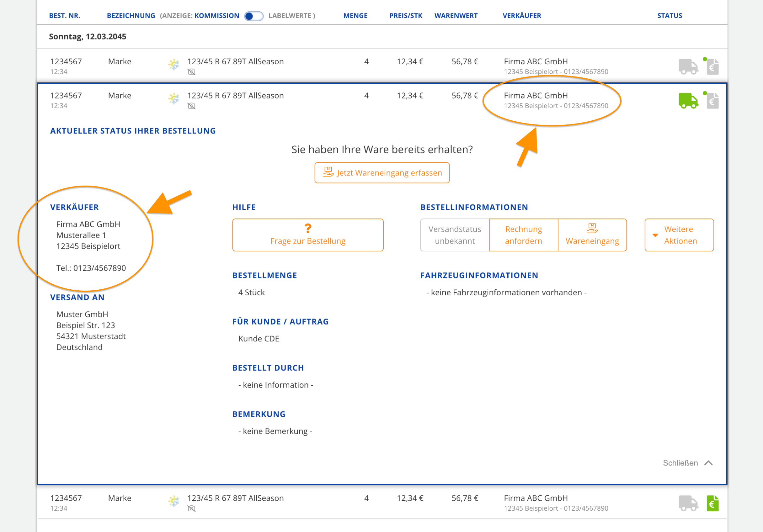
Task: Click the crossed-out camera icon under the tire name
Action: point(192,71)
